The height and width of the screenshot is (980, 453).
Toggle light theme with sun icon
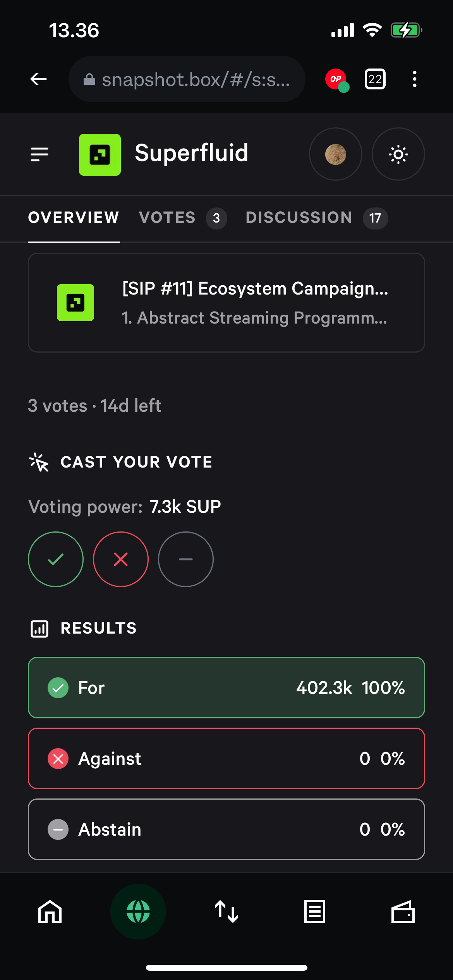pyautogui.click(x=398, y=154)
